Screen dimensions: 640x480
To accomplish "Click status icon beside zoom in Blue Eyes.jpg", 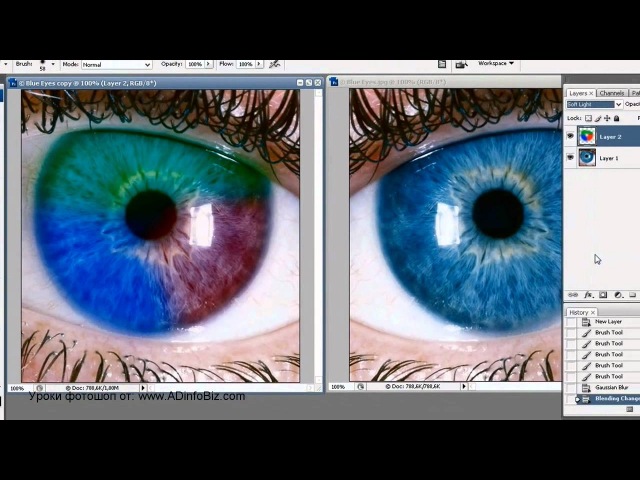I will coord(360,387).
